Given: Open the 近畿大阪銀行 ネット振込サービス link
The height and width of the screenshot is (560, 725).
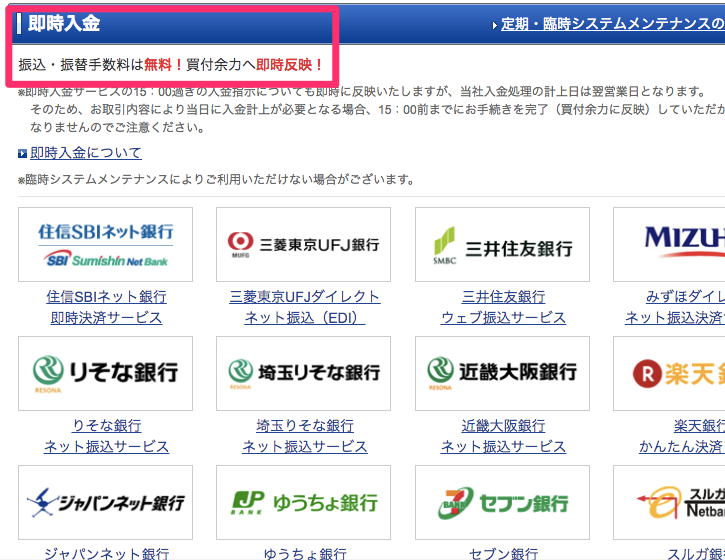Looking at the screenshot, I should tap(504, 436).
